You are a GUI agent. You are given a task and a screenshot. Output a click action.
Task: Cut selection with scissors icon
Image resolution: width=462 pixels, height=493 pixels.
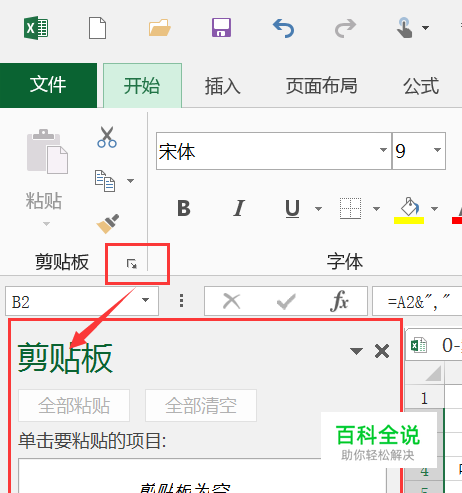click(x=107, y=137)
